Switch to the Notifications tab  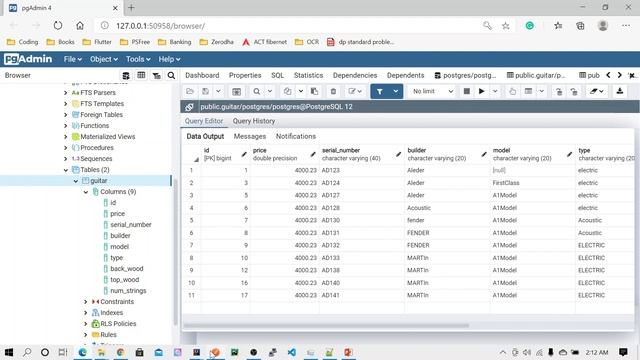296,136
